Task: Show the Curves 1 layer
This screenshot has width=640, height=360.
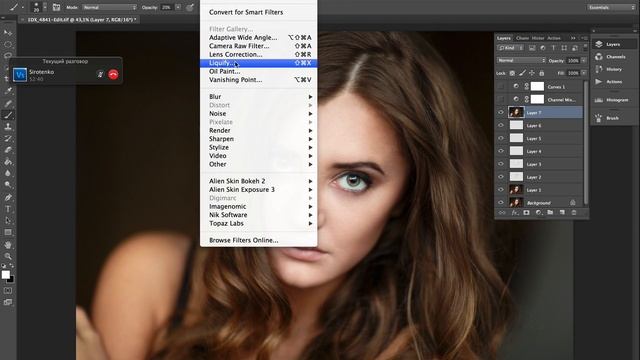Action: coord(501,87)
